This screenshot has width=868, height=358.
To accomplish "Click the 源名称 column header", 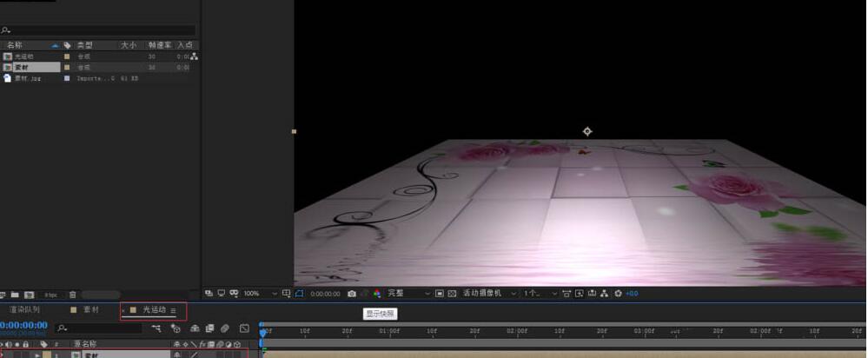I will click(x=85, y=344).
